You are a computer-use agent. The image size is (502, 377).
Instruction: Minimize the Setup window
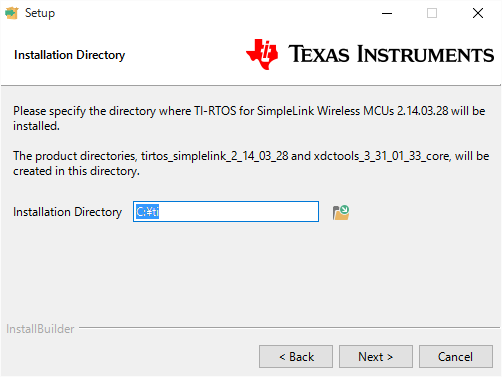[x=387, y=13]
